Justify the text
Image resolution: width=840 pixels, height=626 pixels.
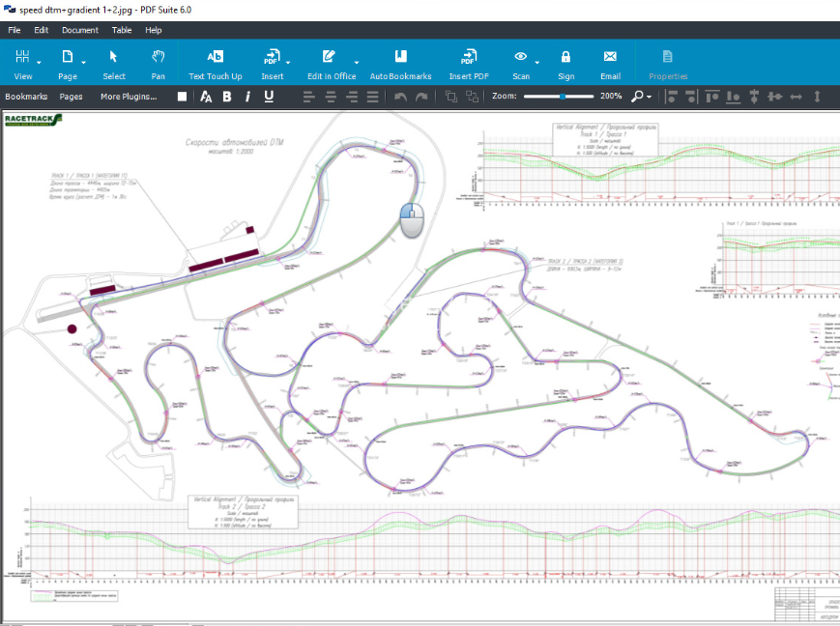click(372, 97)
